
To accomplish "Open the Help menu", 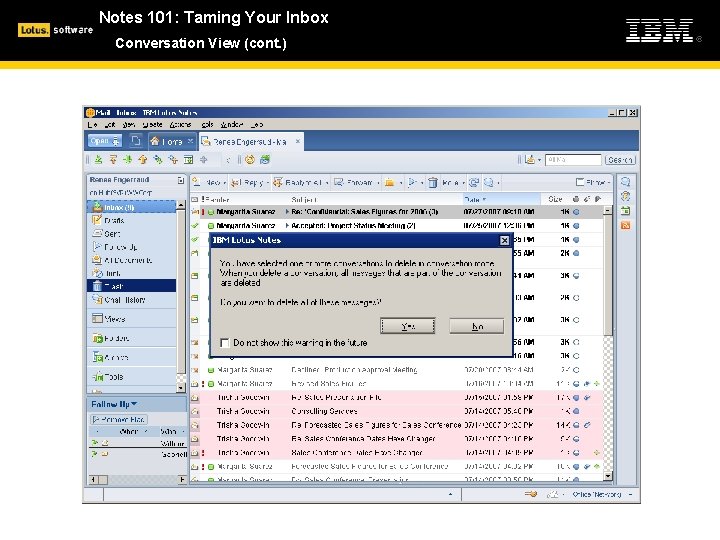I will pos(257,124).
